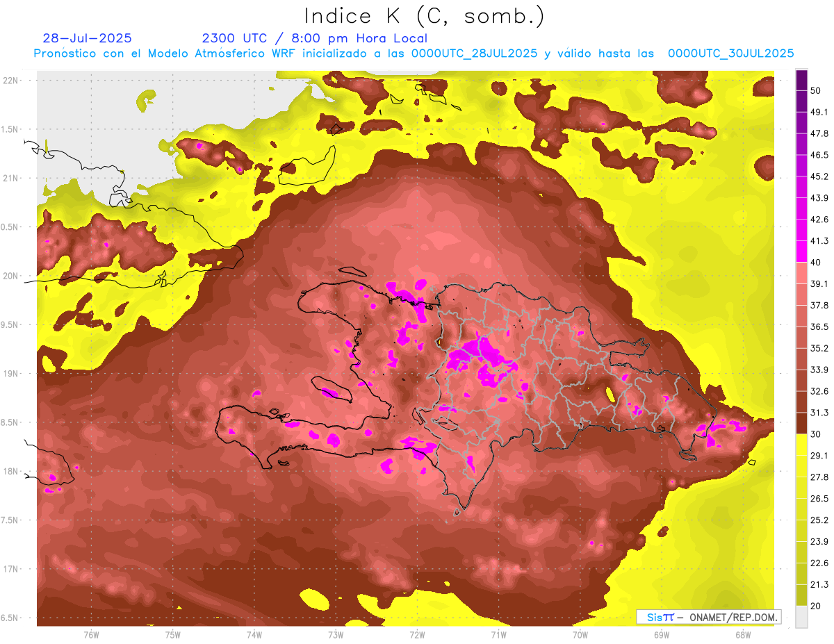Click the longitude axis label "73W"
The width and height of the screenshot is (834, 644).
[336, 635]
